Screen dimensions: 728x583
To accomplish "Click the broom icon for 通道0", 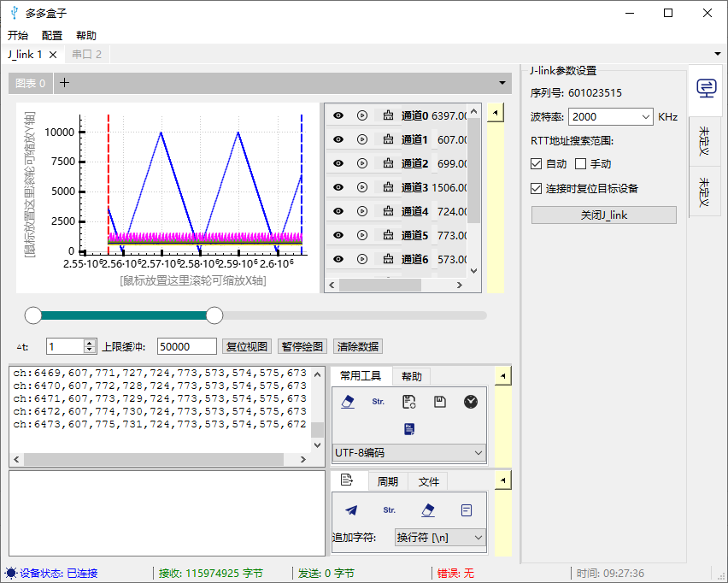I will point(388,115).
